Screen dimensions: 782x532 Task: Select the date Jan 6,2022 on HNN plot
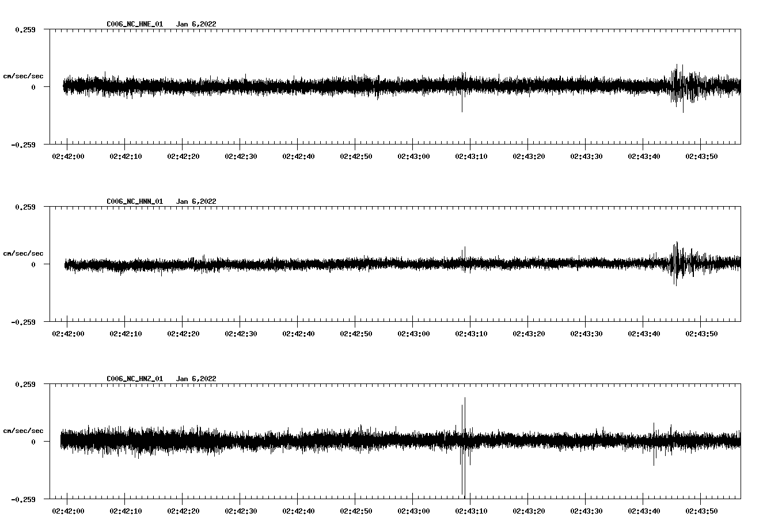196,202
